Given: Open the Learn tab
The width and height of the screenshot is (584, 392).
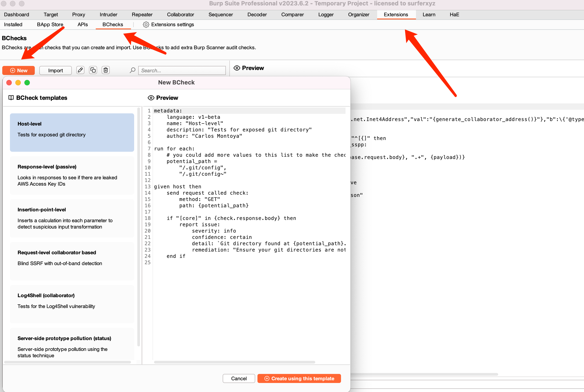Looking at the screenshot, I should coord(429,14).
